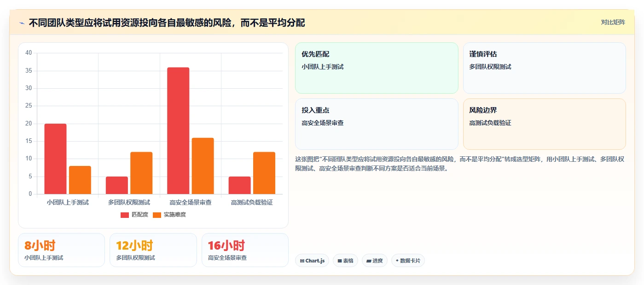Click 高测试负载验证 text in 风险边界 card
Screen dimensions: 644x285
490,123
